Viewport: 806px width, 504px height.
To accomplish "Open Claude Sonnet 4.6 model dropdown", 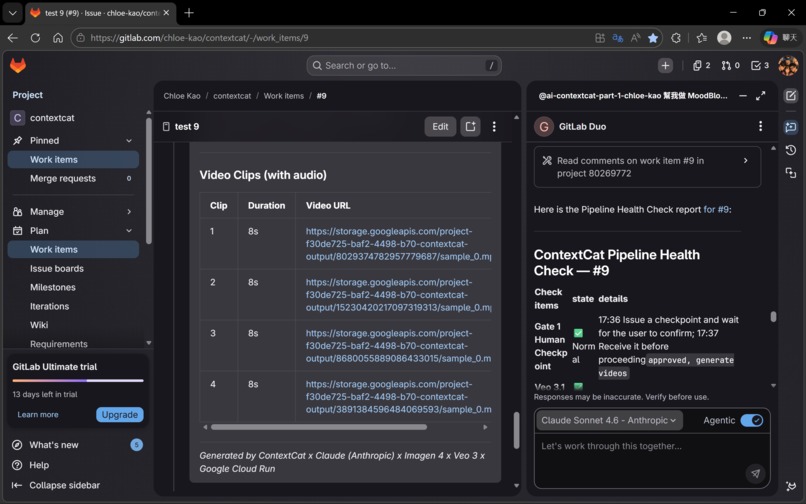I will 609,420.
